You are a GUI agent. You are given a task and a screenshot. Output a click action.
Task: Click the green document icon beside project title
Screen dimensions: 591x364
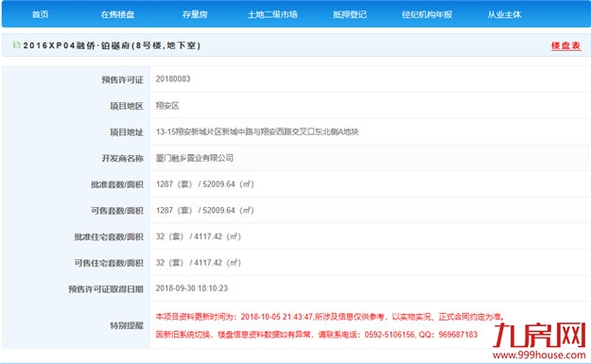click(x=16, y=44)
